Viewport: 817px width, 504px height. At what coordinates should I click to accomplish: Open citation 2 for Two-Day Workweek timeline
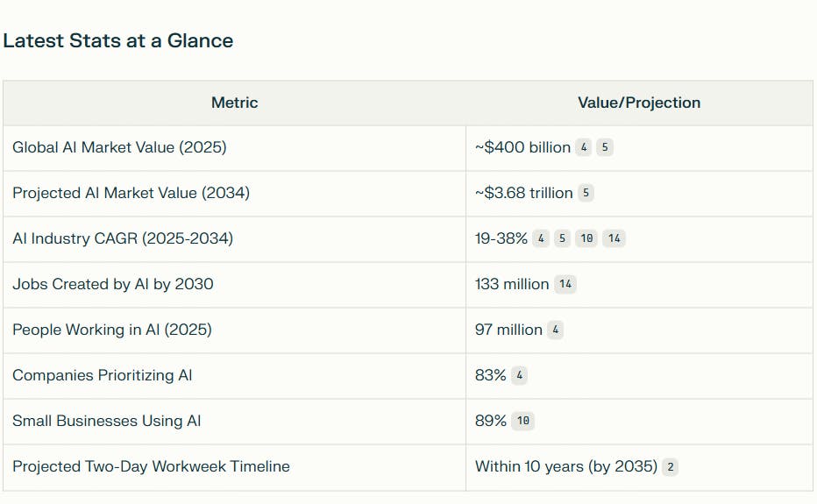(x=671, y=466)
